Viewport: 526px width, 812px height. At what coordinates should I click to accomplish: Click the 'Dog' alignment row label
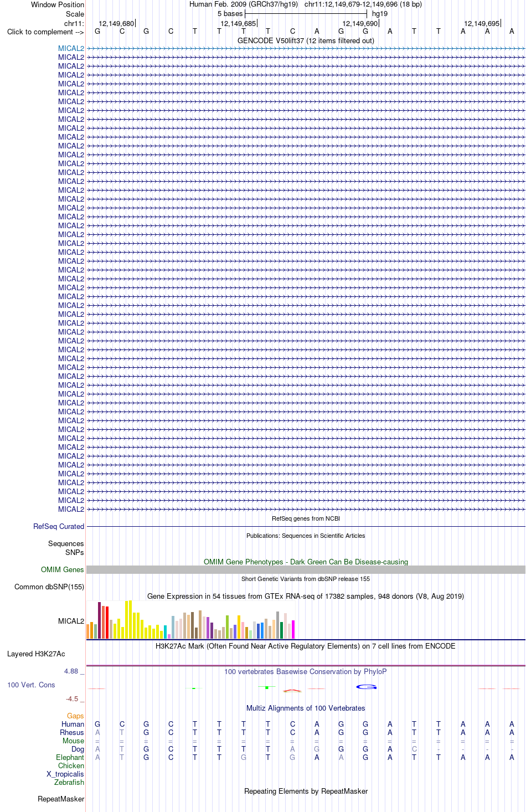coord(78,749)
